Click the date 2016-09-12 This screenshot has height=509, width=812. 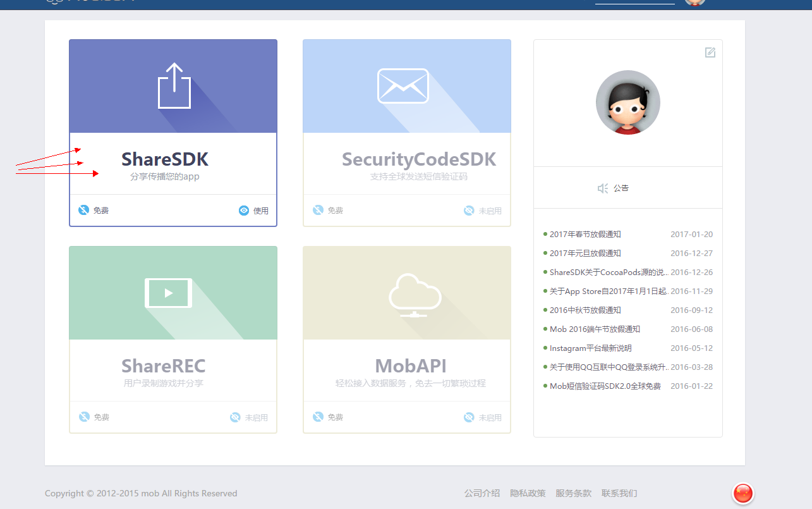click(691, 310)
